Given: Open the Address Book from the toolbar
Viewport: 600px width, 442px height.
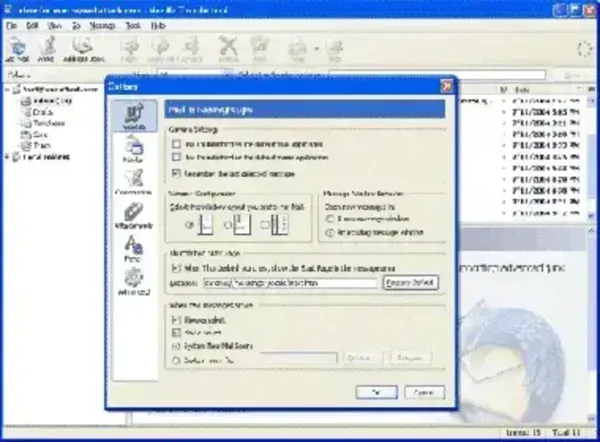Looking at the screenshot, I should click(x=83, y=49).
